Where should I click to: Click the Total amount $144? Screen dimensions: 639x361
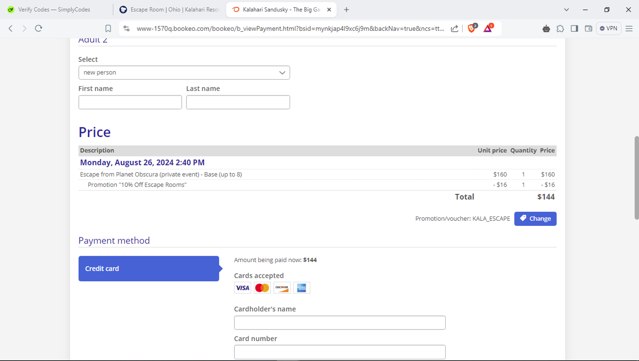[546, 197]
